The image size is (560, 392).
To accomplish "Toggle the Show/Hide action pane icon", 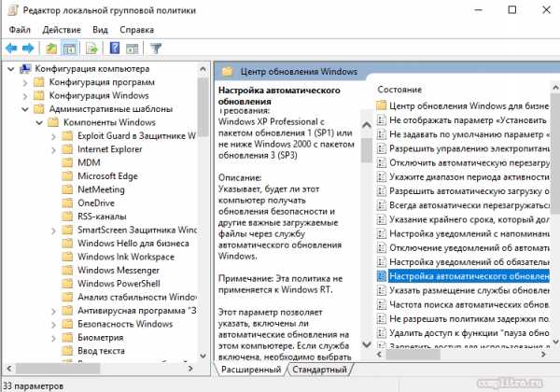I will tap(133, 49).
